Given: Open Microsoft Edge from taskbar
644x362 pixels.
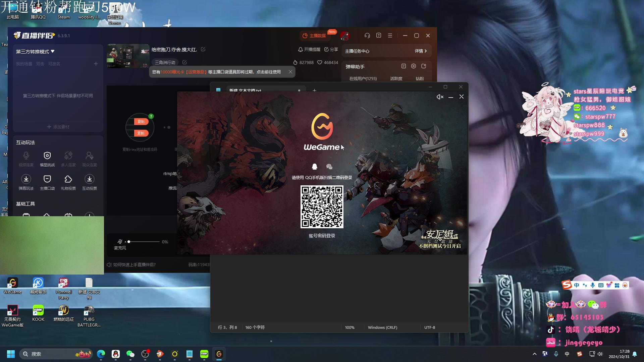Looking at the screenshot, I should [101, 354].
